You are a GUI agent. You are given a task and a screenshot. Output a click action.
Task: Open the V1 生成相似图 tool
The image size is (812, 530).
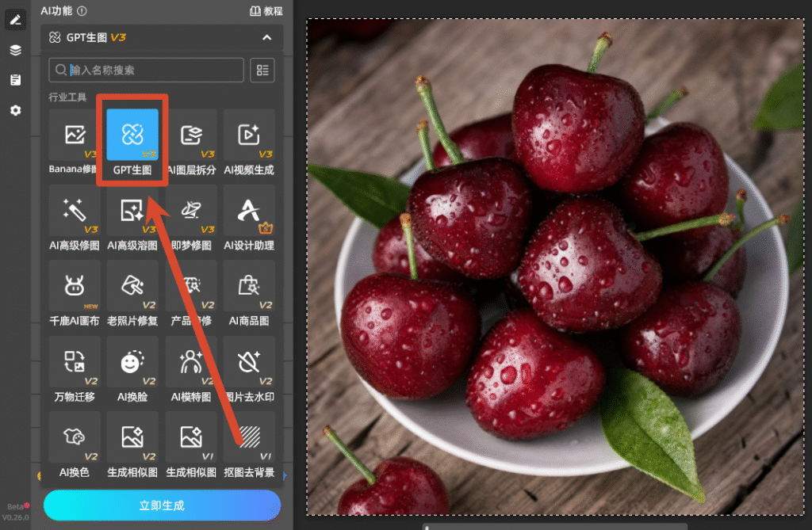(191, 446)
